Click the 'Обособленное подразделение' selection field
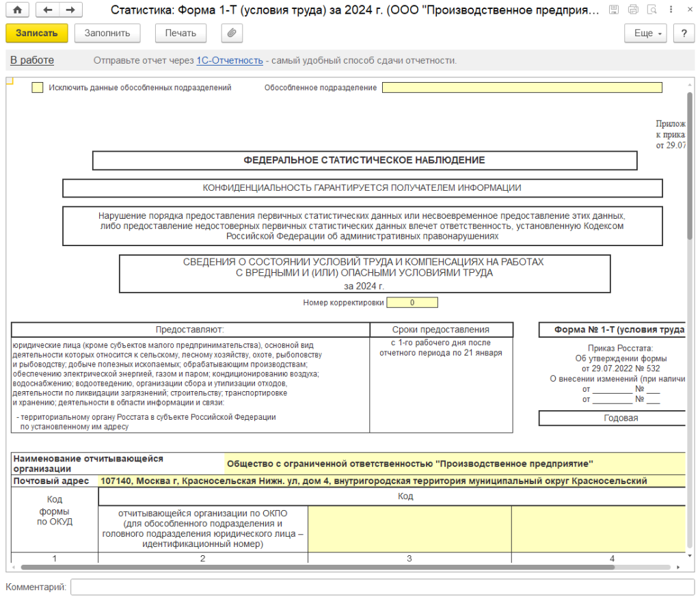Viewport: 700px width, 601px height. [522, 88]
